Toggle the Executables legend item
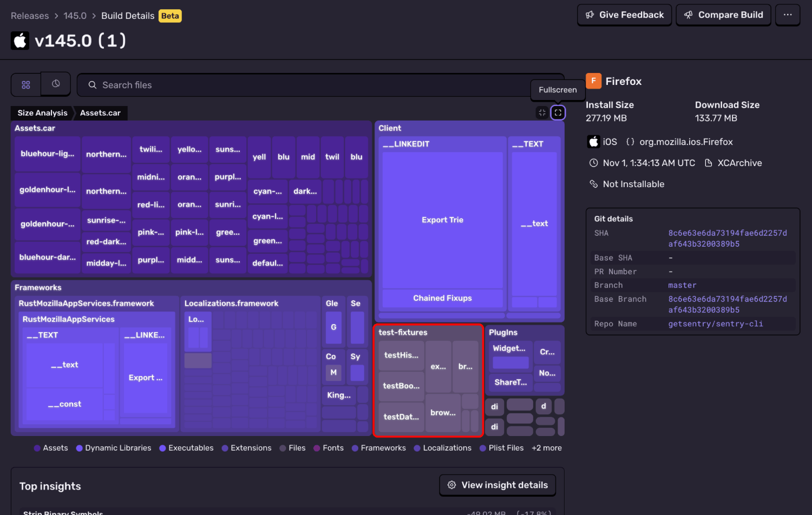 (x=186, y=448)
